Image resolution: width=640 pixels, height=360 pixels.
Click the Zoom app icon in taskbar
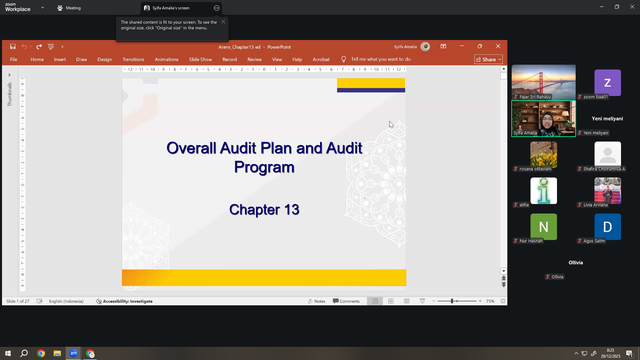point(74,353)
